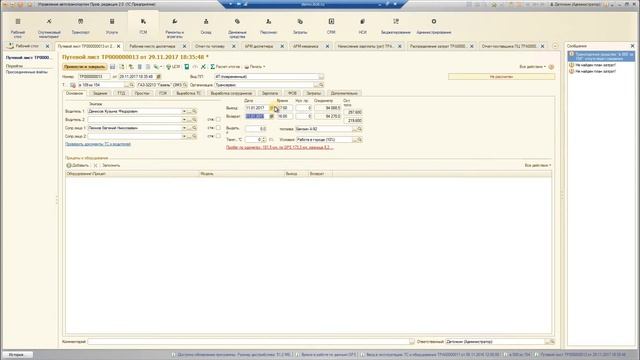Image resolution: width=640 pixels, height=360 pixels.
Task: Switch to the Дополнительно tab
Action: (344, 93)
